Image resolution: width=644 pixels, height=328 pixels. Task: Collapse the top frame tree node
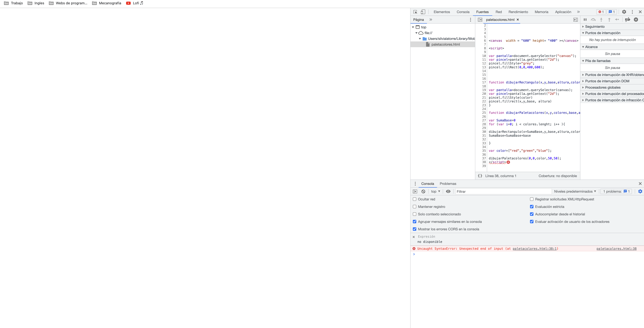[x=413, y=27]
